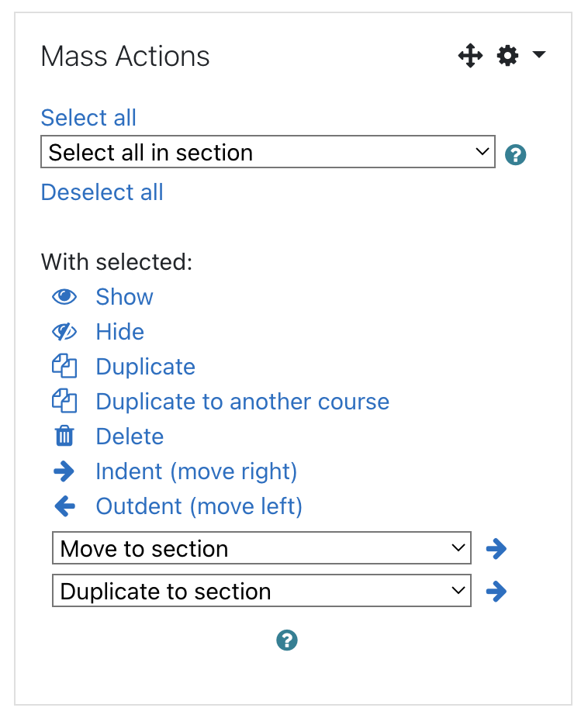The image size is (588, 718).
Task: Click the Show eye icon
Action: (64, 297)
